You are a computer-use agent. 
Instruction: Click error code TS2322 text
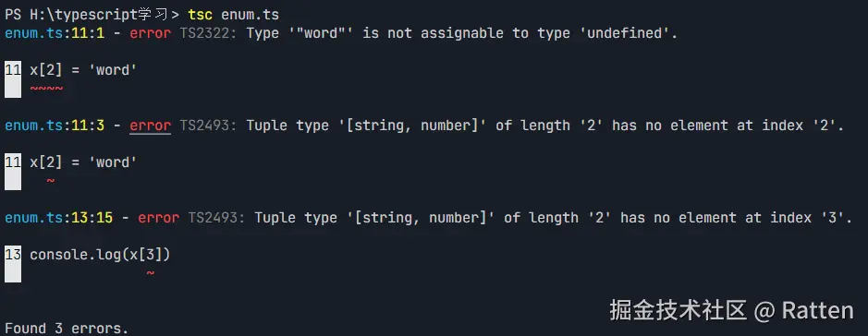[x=208, y=33]
